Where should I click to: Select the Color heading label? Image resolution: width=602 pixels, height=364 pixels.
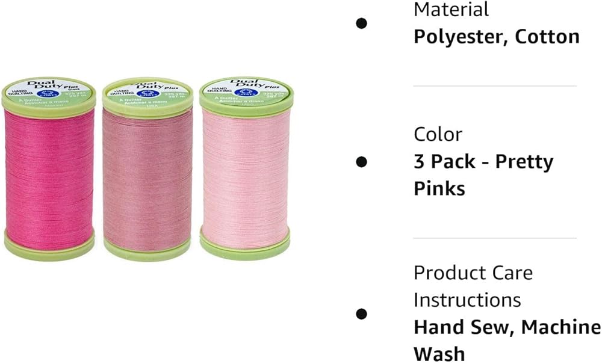(x=438, y=135)
